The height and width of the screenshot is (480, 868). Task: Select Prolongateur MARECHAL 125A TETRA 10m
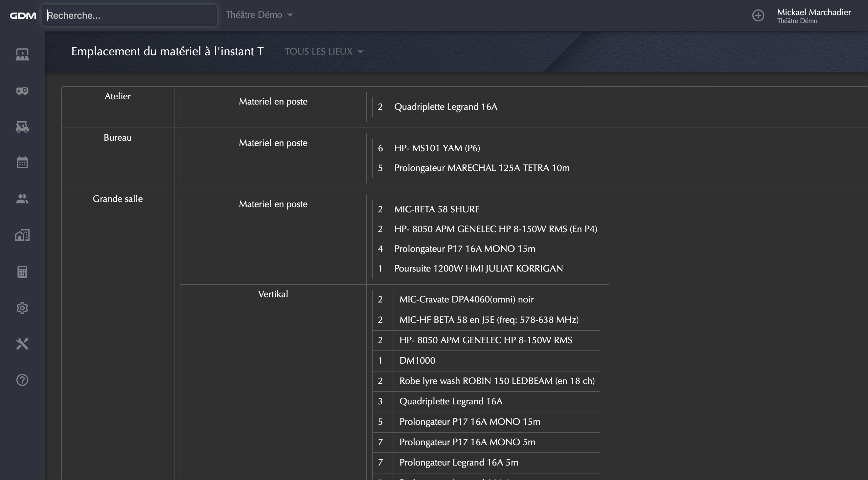pos(482,168)
